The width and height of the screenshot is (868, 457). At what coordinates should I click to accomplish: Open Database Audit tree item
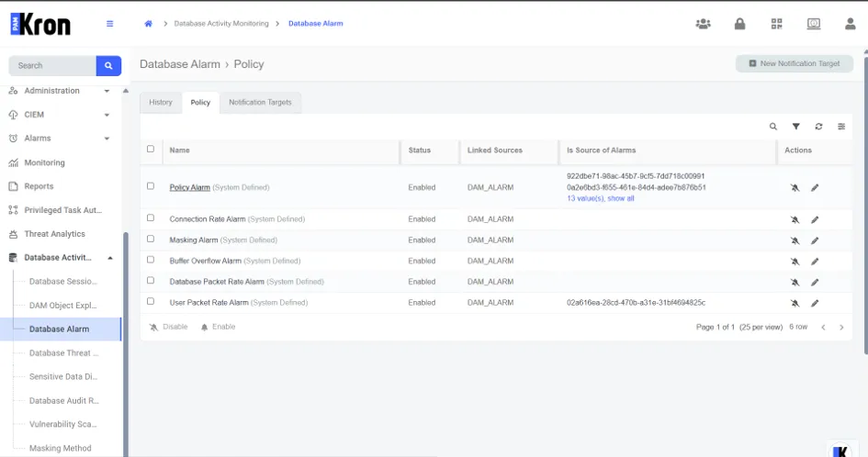point(63,401)
